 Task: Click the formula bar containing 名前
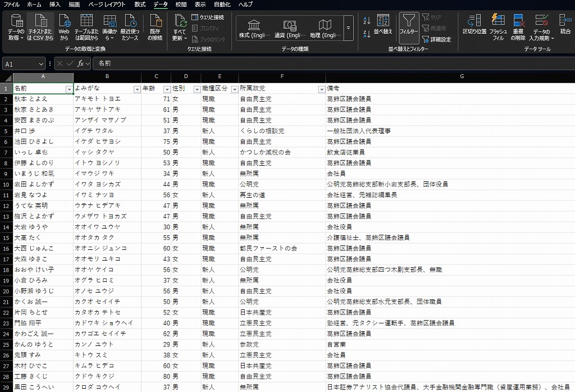[331, 64]
